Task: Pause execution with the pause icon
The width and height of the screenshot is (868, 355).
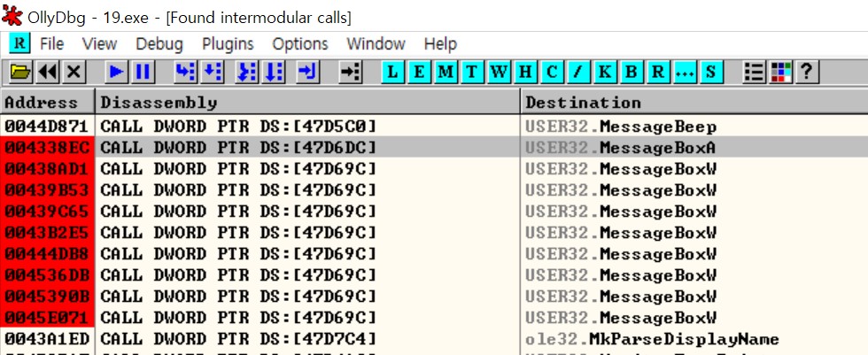Action: point(143,73)
